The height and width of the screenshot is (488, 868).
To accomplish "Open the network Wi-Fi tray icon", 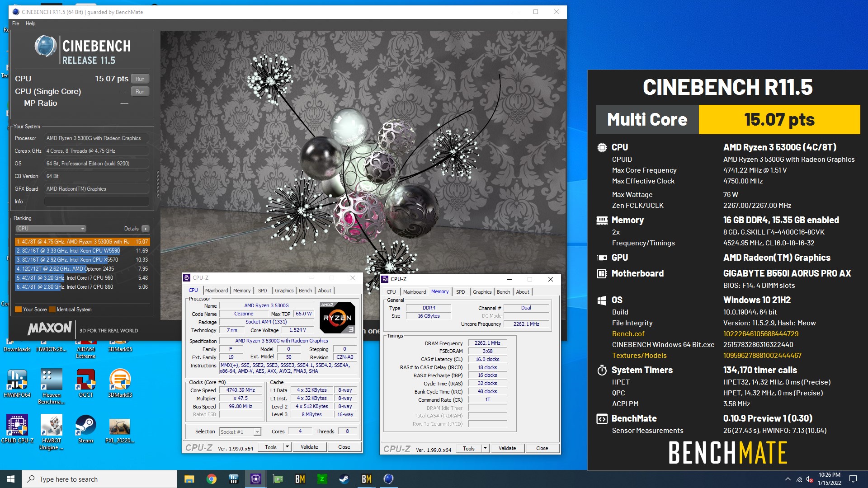I will coord(799,479).
